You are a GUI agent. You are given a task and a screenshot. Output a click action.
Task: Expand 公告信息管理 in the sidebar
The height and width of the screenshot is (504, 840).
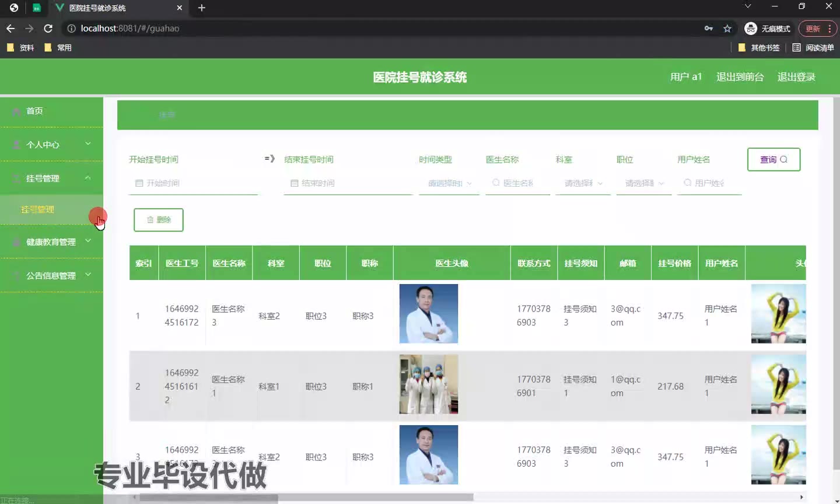[51, 276]
